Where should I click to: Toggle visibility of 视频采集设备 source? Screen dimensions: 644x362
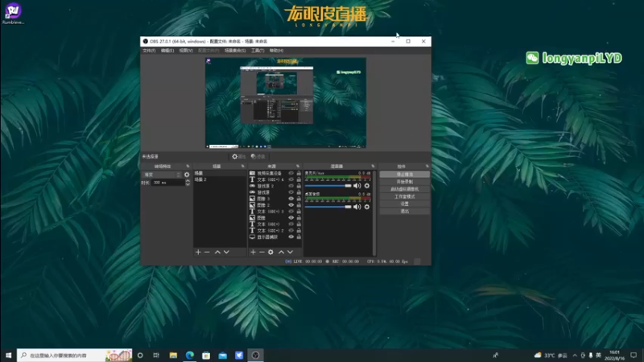[291, 173]
